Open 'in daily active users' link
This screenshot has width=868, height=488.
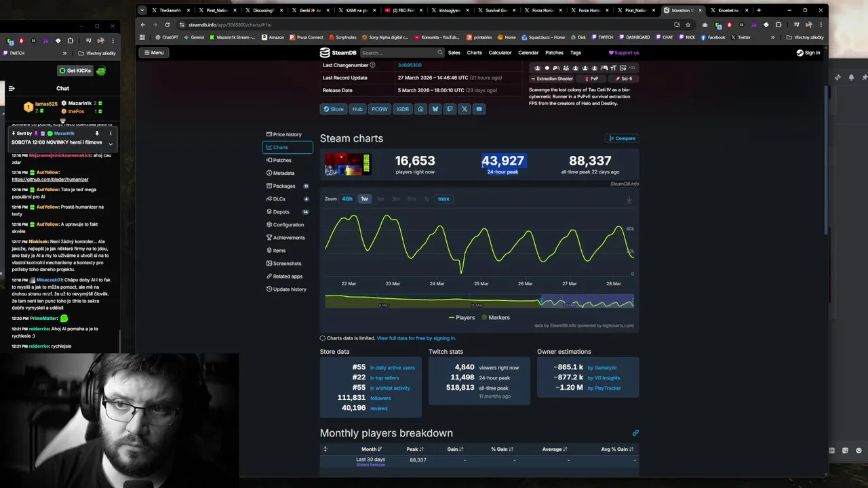(392, 367)
